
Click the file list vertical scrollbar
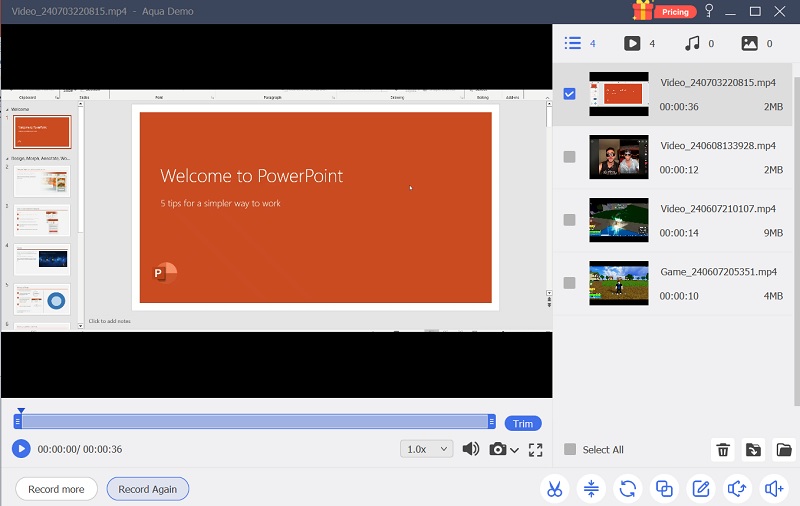pyautogui.click(x=796, y=240)
